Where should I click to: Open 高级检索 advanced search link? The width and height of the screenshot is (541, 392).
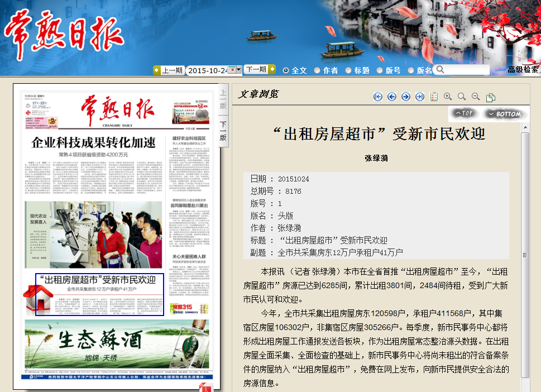click(x=523, y=70)
